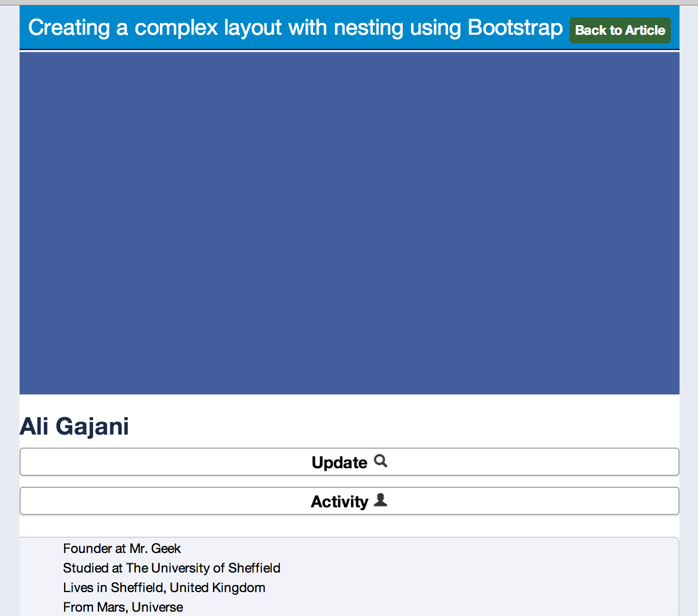
Task: Click the Creating a complex layout page title
Action: [x=295, y=28]
